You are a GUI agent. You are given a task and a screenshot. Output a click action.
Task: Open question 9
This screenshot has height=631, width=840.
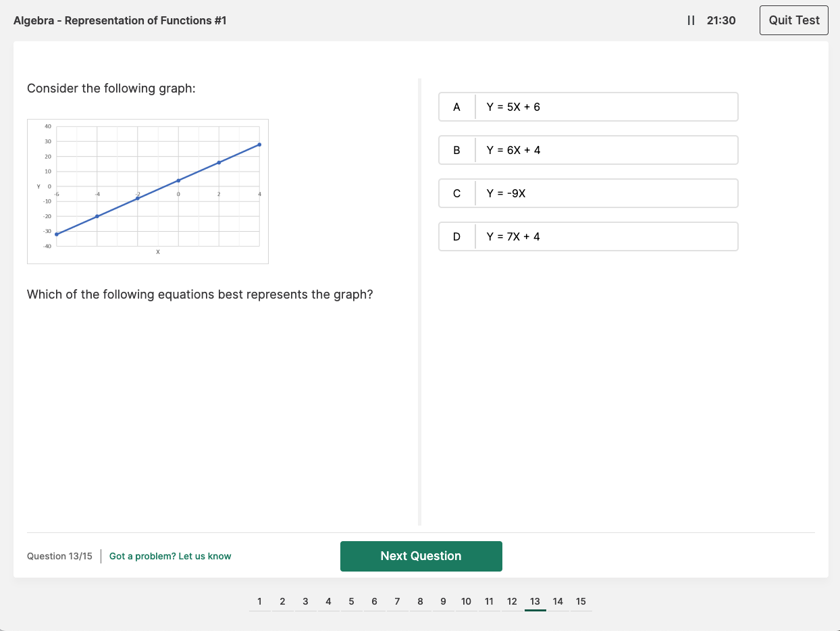pos(443,601)
